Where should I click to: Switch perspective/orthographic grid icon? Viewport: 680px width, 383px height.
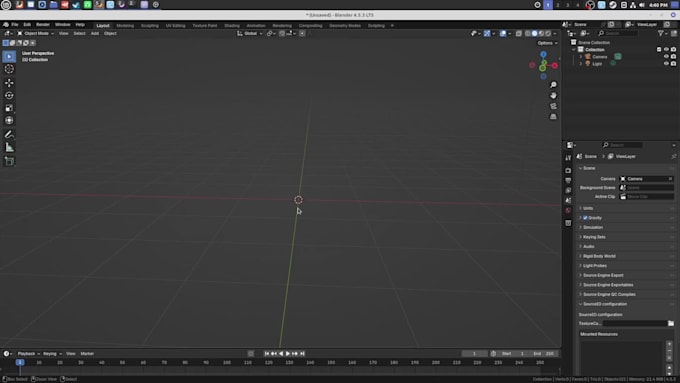(x=553, y=117)
